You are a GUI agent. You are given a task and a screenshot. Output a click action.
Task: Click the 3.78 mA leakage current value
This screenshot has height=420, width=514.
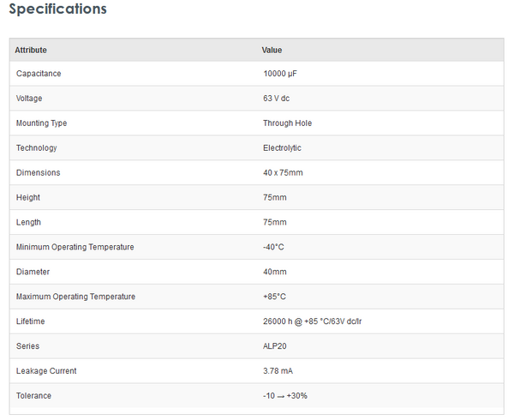pyautogui.click(x=279, y=372)
